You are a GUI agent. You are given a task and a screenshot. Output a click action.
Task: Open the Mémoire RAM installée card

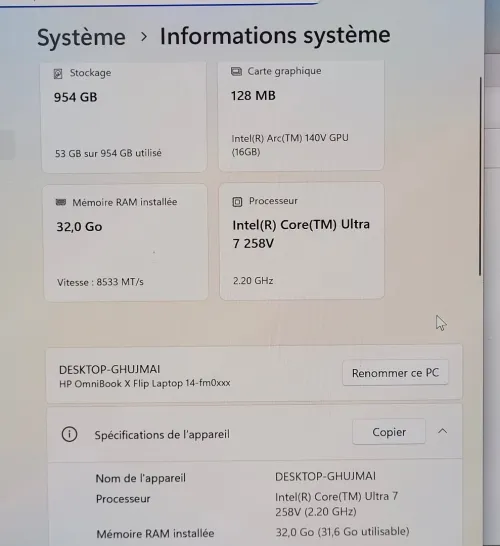click(126, 243)
